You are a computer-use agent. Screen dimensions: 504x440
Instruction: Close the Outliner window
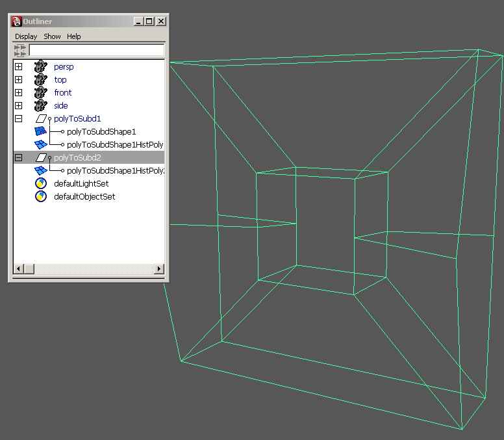click(x=160, y=21)
